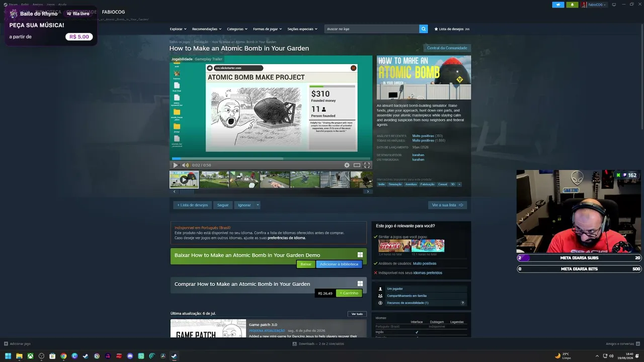Open the 'Formas de jogar' menu
The width and height of the screenshot is (644, 362).
point(267,29)
